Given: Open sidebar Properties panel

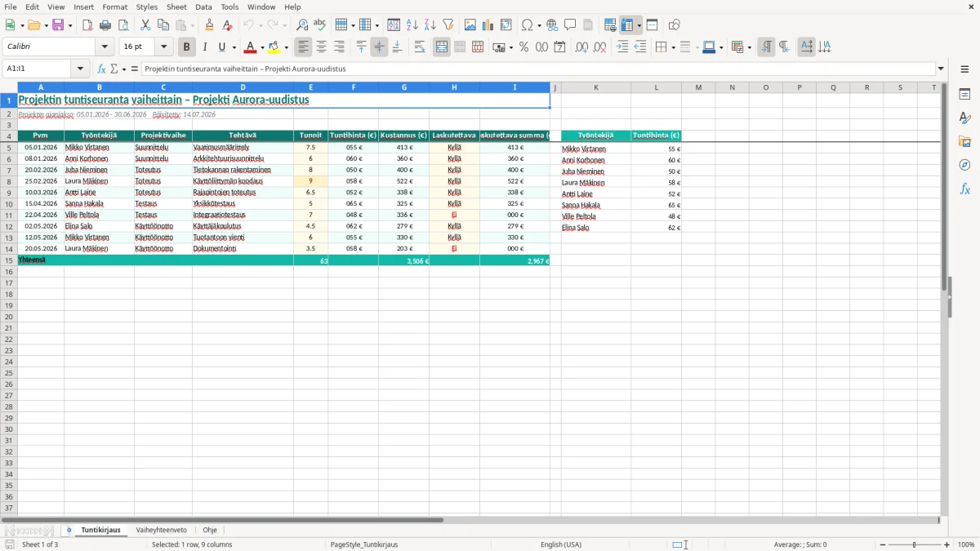Looking at the screenshot, I should click(x=964, y=95).
